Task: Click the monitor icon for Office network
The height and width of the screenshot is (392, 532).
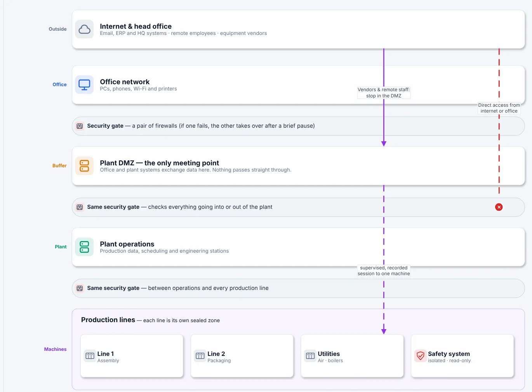Action: coord(84,85)
